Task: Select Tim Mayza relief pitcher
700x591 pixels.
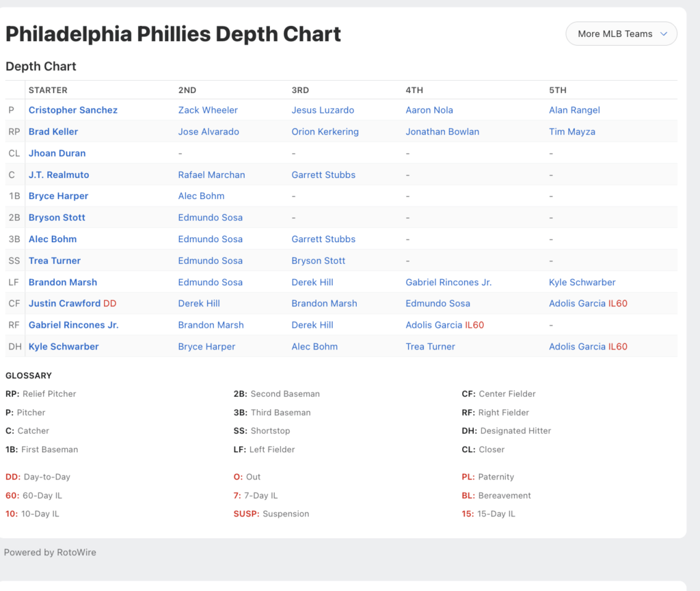Action: [x=572, y=132]
